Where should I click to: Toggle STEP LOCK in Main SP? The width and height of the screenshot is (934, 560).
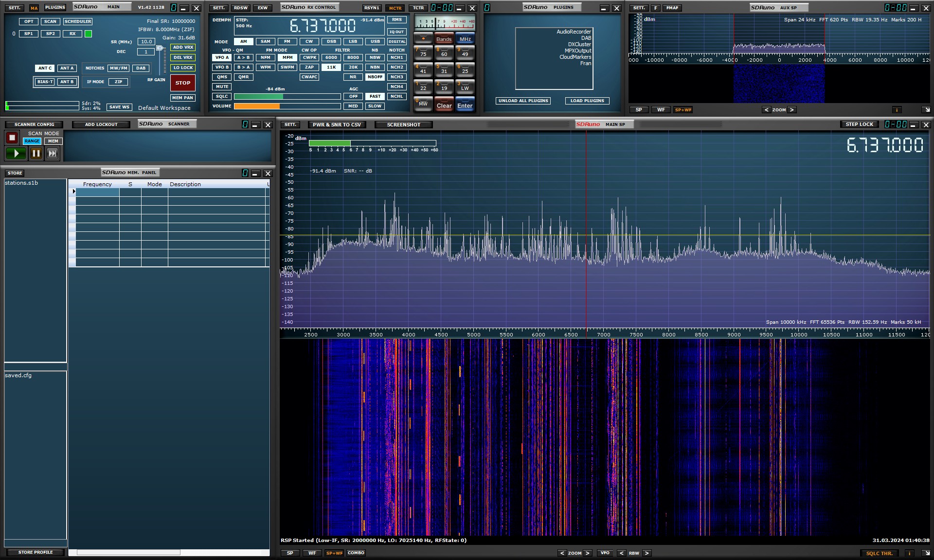pyautogui.click(x=860, y=124)
